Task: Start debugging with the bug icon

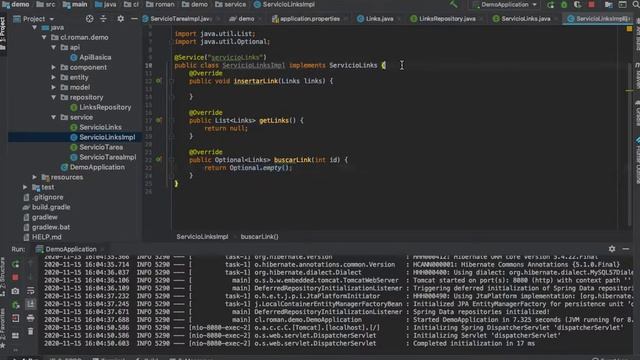Action: click(564, 4)
